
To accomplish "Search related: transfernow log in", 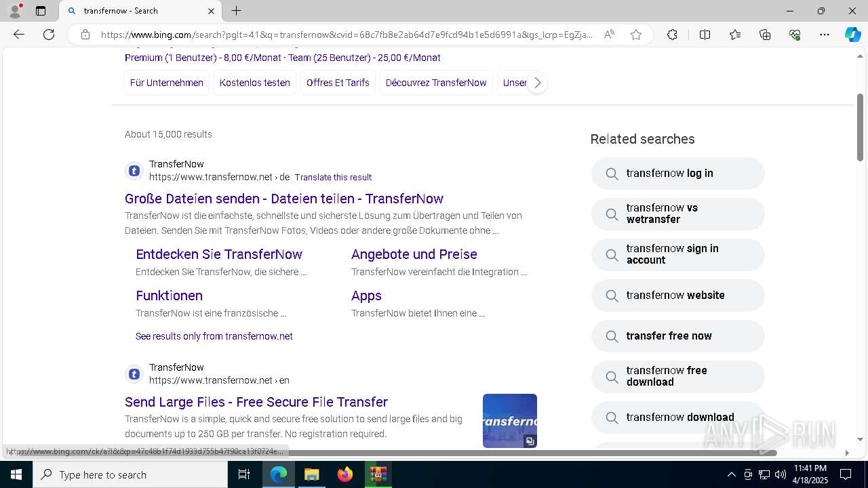I will click(x=678, y=174).
